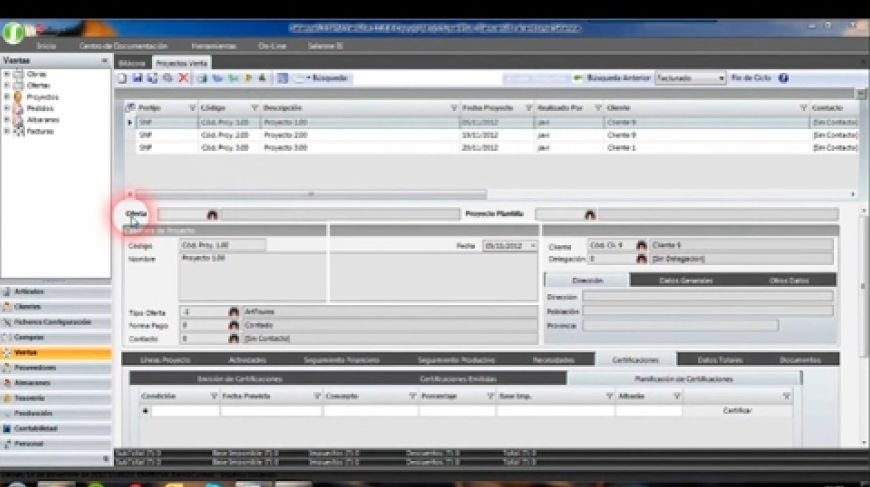Open the Centro de Documentación menu
The width and height of the screenshot is (870, 487).
[x=123, y=46]
